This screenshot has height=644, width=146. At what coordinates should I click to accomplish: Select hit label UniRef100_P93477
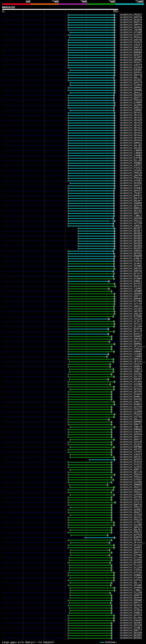pyautogui.click(x=131, y=63)
